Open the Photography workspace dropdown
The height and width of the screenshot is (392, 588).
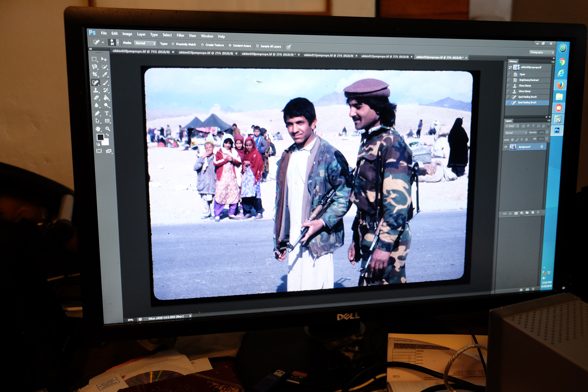coord(542,52)
